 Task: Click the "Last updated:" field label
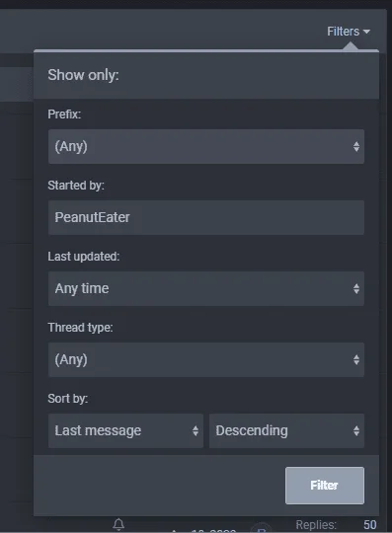tap(84, 257)
